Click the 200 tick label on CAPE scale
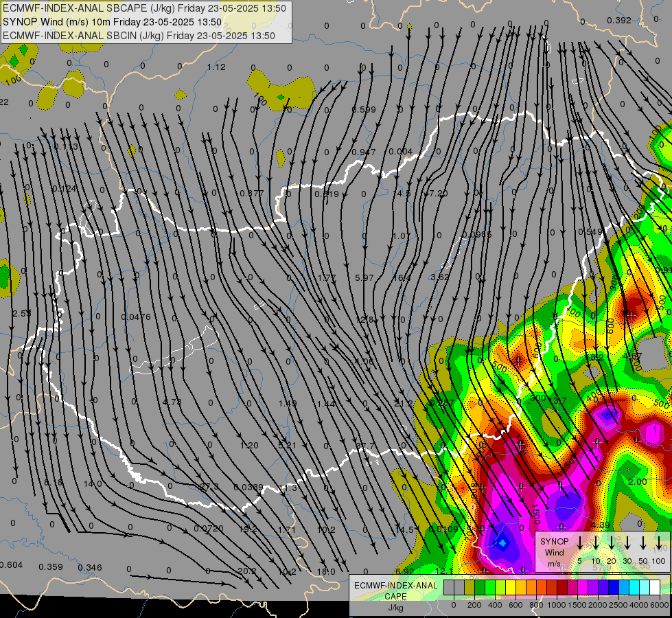The width and height of the screenshot is (672, 618). (474, 605)
